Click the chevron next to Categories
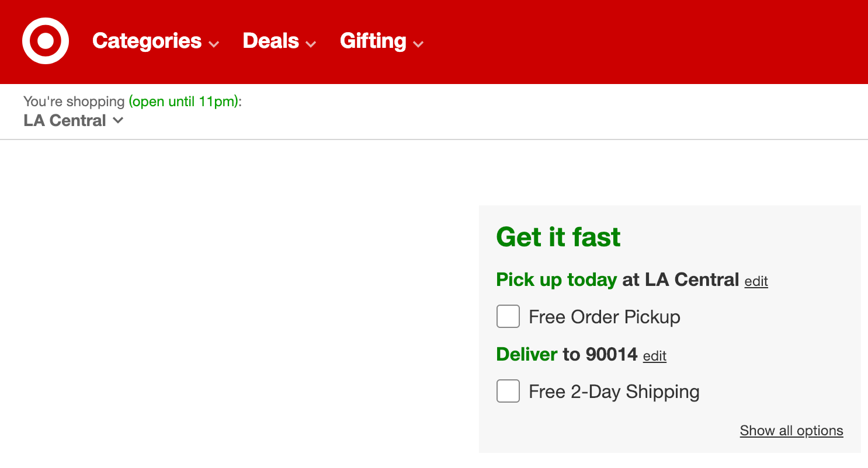The height and width of the screenshot is (468, 868). coord(214,44)
